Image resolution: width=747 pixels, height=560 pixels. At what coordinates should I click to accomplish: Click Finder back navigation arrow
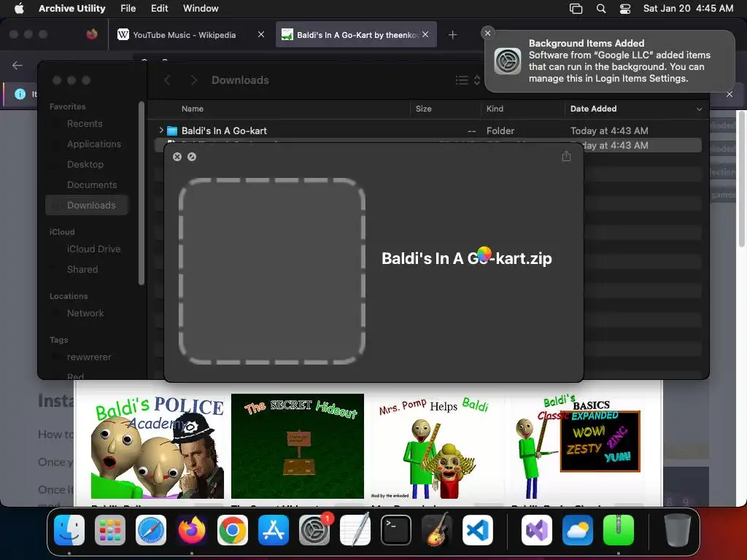pyautogui.click(x=167, y=80)
